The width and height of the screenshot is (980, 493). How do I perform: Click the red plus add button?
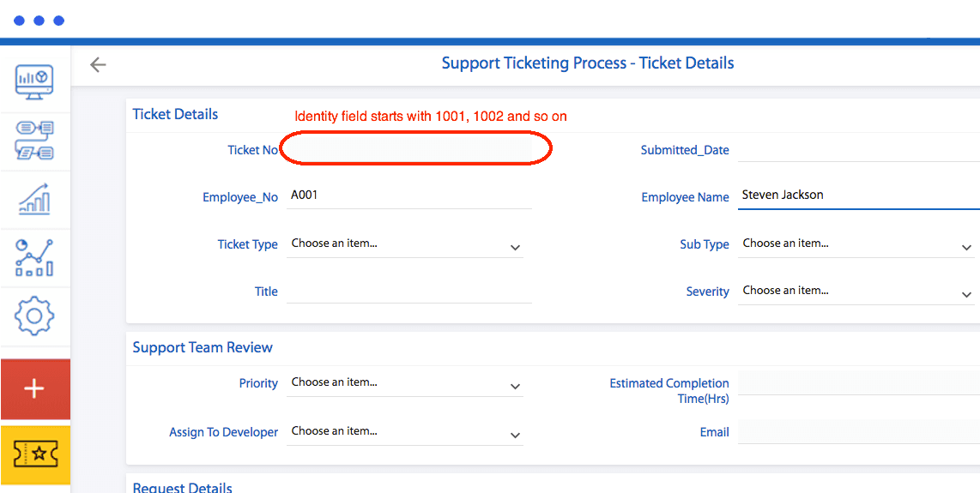34,388
